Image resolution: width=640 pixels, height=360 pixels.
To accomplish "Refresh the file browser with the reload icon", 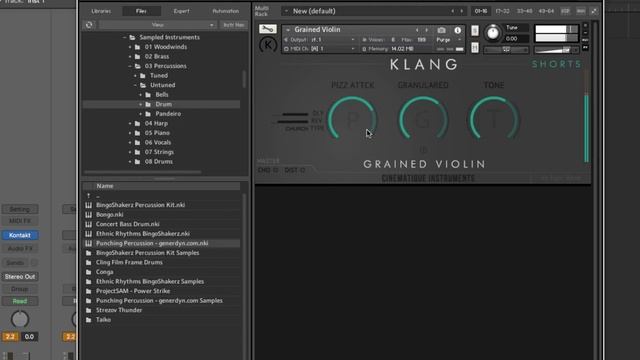I will pyautogui.click(x=89, y=25).
